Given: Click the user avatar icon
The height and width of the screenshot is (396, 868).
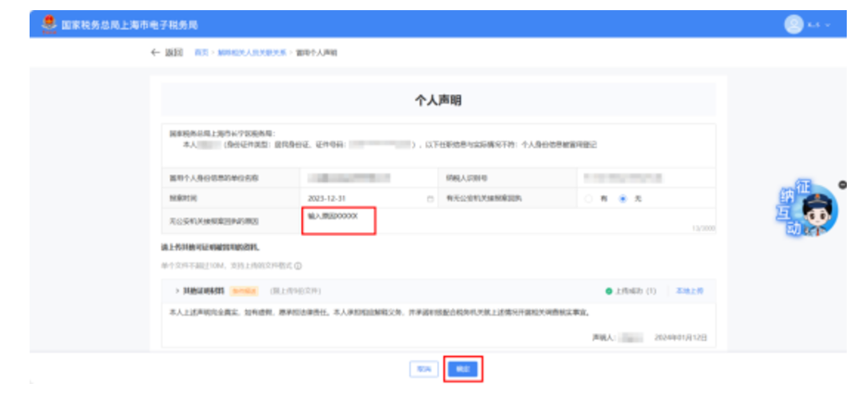Looking at the screenshot, I should click(x=793, y=24).
